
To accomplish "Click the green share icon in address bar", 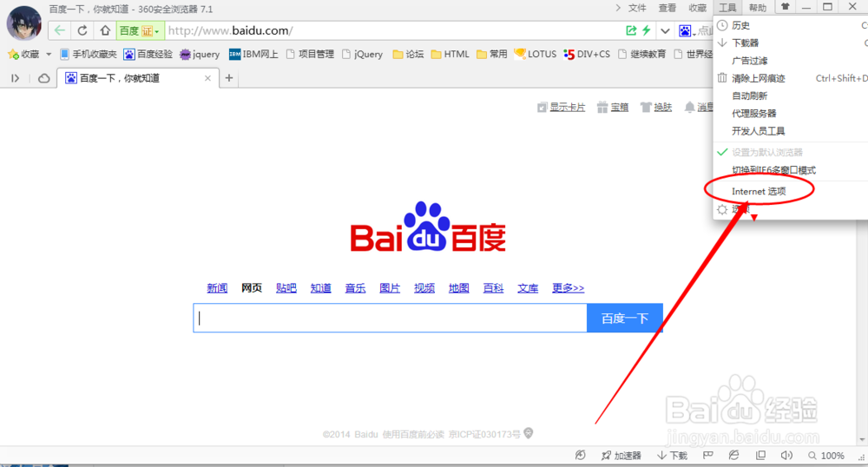I will point(631,30).
